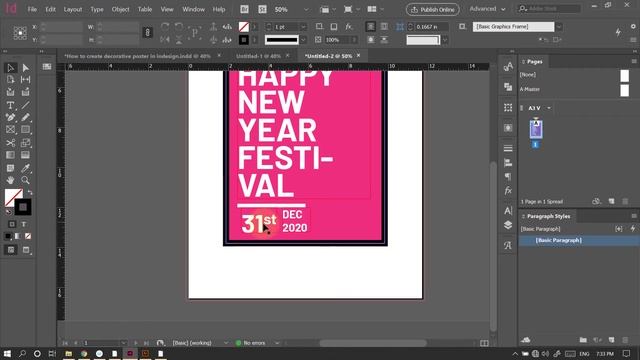Open the Window menu

(x=193, y=9)
